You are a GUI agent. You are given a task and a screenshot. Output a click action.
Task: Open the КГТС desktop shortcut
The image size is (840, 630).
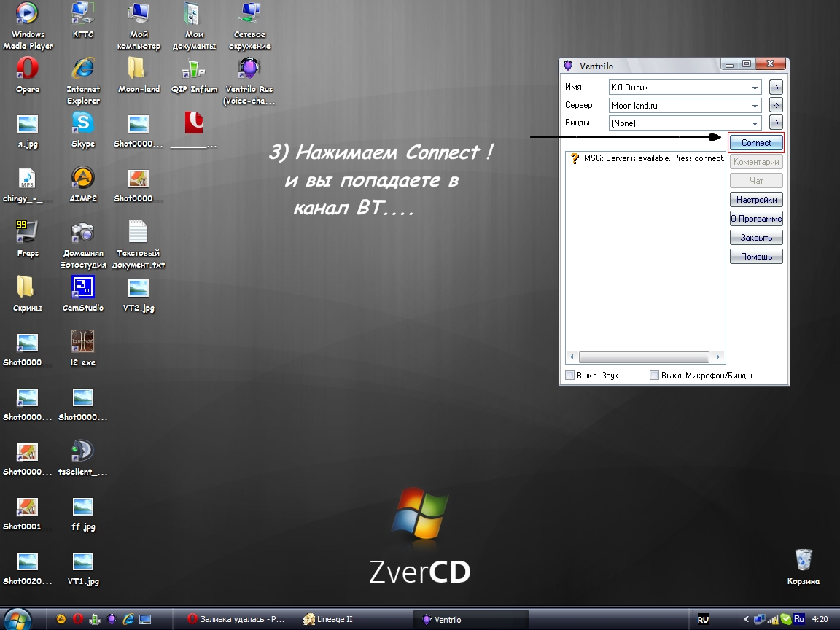pyautogui.click(x=83, y=20)
